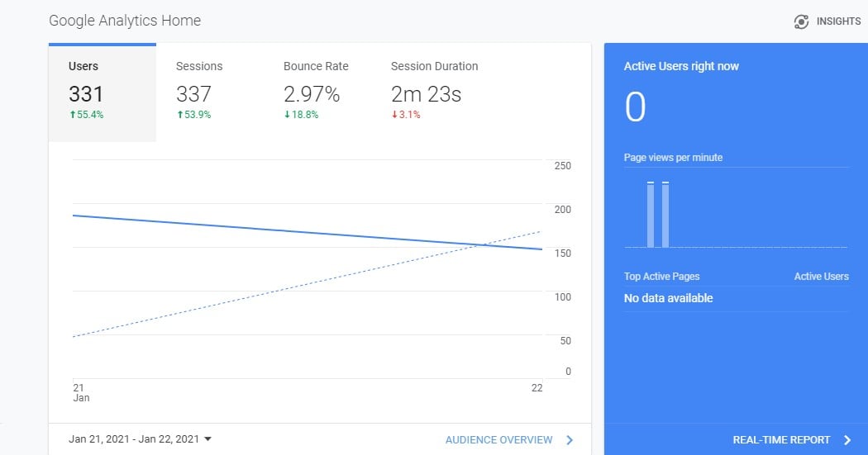
Task: Open the INSIGHTS panel label
Action: [x=838, y=21]
